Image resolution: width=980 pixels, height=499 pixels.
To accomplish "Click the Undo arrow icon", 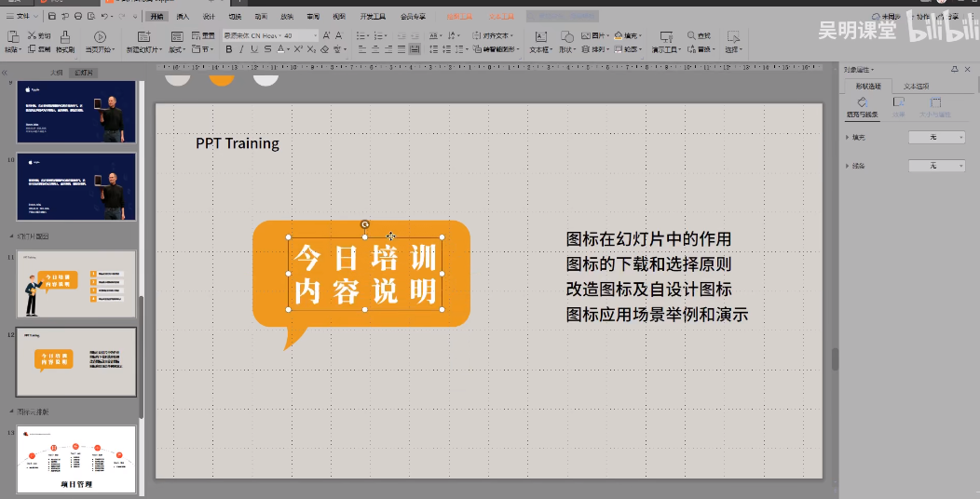I will click(104, 16).
